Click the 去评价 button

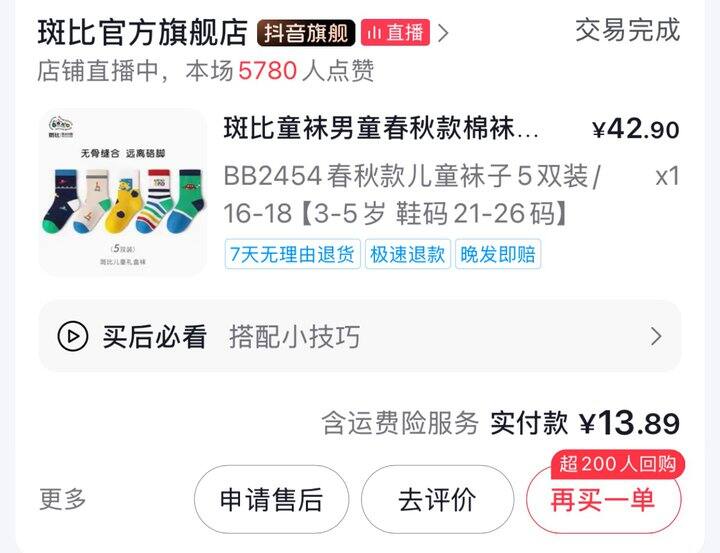click(x=437, y=499)
